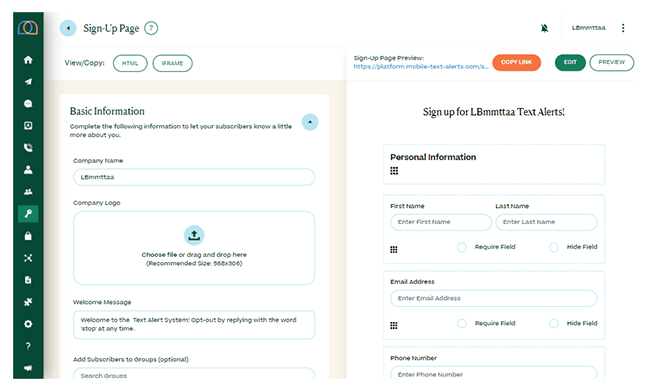Click the grid handle under First Name
Viewport: 649px width, 391px height.
pos(394,249)
